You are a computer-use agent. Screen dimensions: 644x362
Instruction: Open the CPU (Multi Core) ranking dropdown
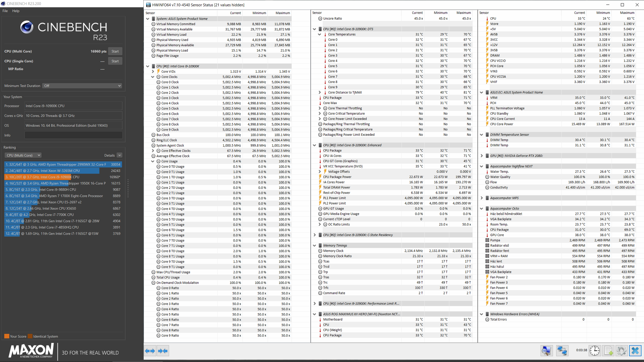[23, 155]
